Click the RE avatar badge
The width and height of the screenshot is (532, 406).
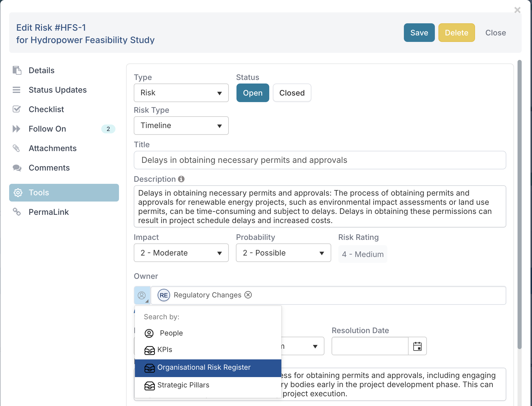click(x=164, y=295)
